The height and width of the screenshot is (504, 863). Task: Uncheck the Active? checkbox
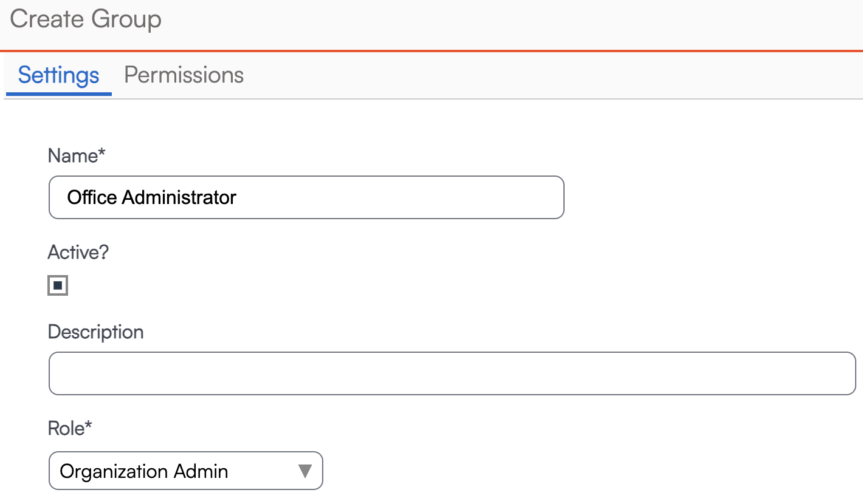58,285
